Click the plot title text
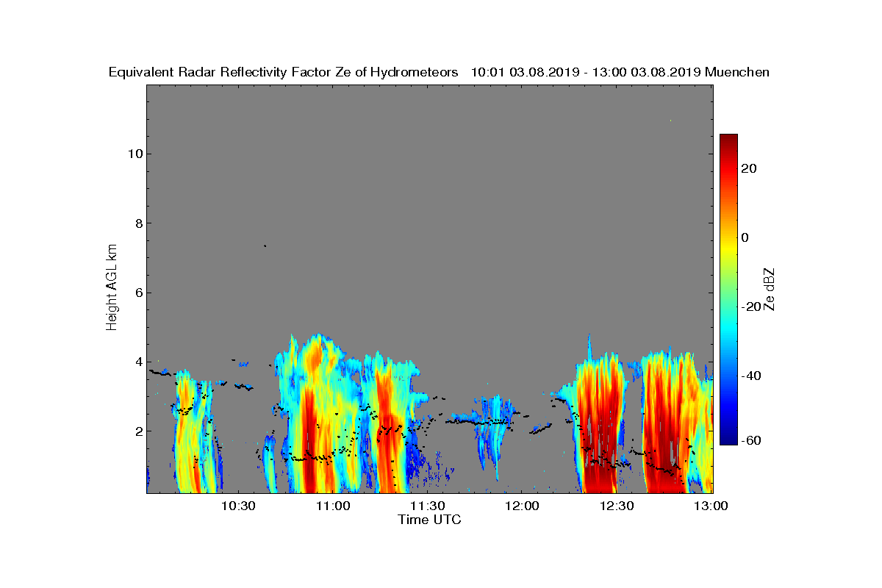 click(439, 72)
